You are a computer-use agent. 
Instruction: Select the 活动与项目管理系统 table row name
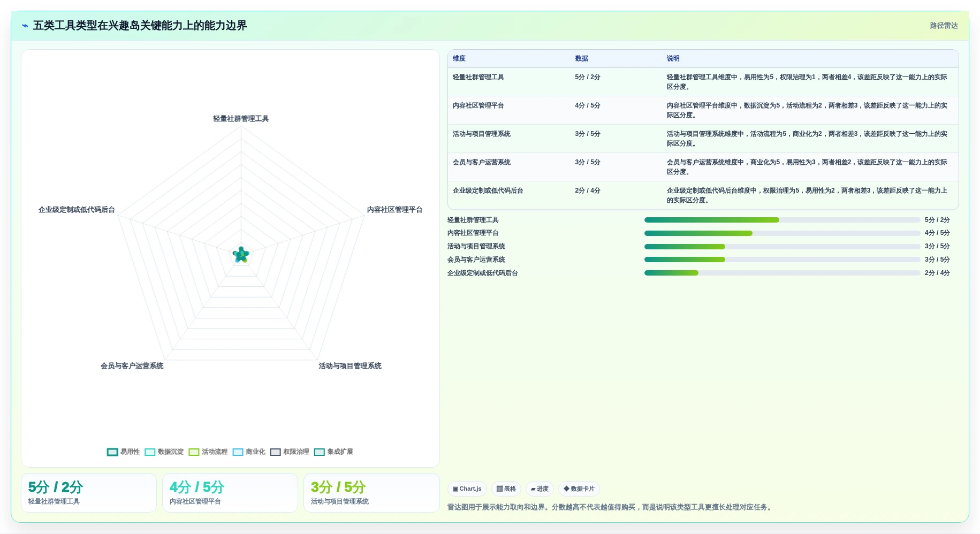pos(482,134)
